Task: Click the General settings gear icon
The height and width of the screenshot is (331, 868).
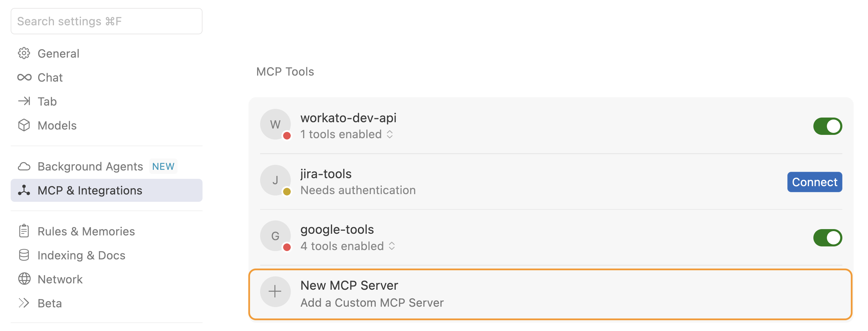Action: pyautogui.click(x=24, y=53)
